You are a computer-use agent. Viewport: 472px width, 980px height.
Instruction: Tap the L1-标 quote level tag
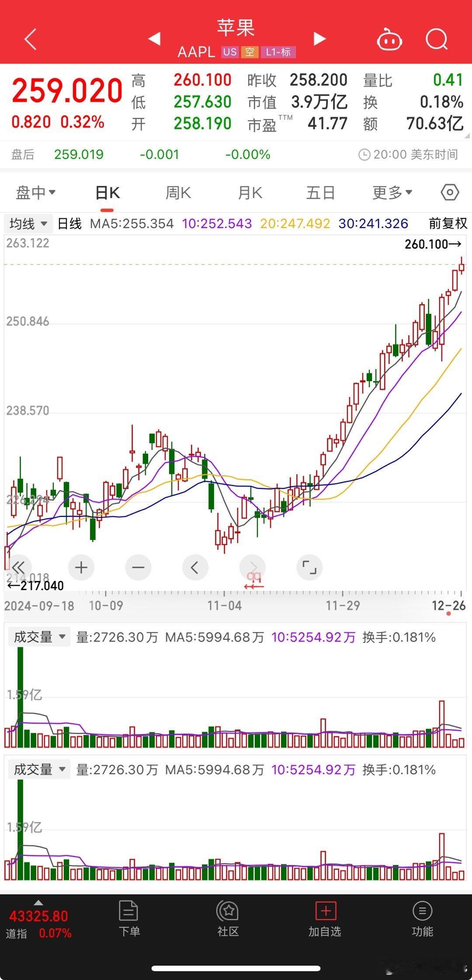pyautogui.click(x=278, y=52)
